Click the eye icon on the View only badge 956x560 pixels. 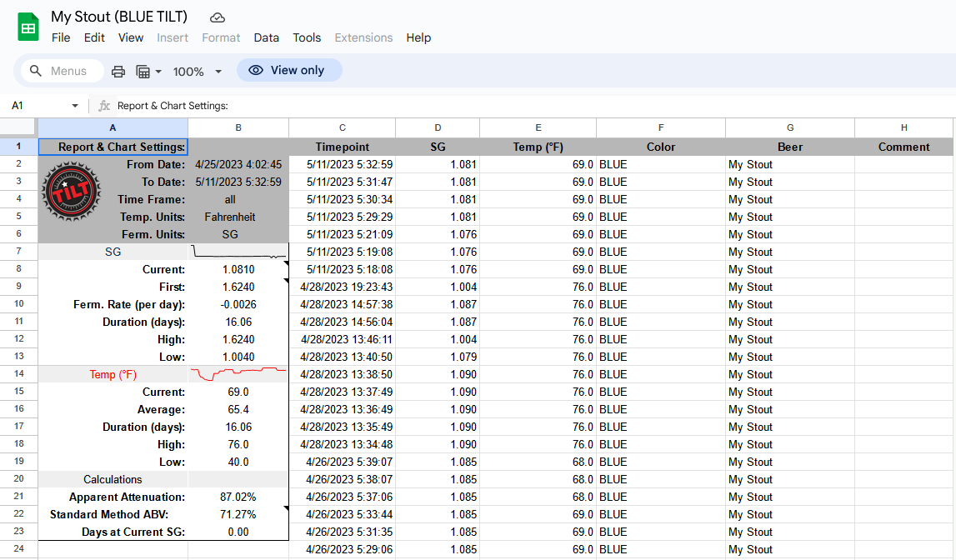coord(256,70)
